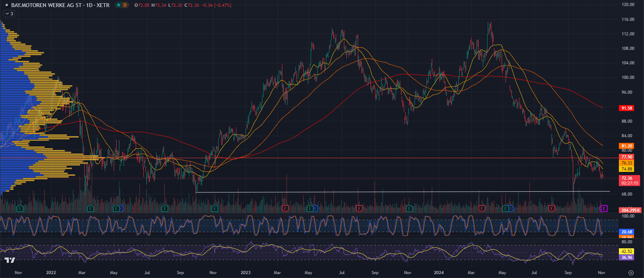Screen dimensions: 644x278
Task: Open the purple upcoming earnings E marker
Action: 604,209
